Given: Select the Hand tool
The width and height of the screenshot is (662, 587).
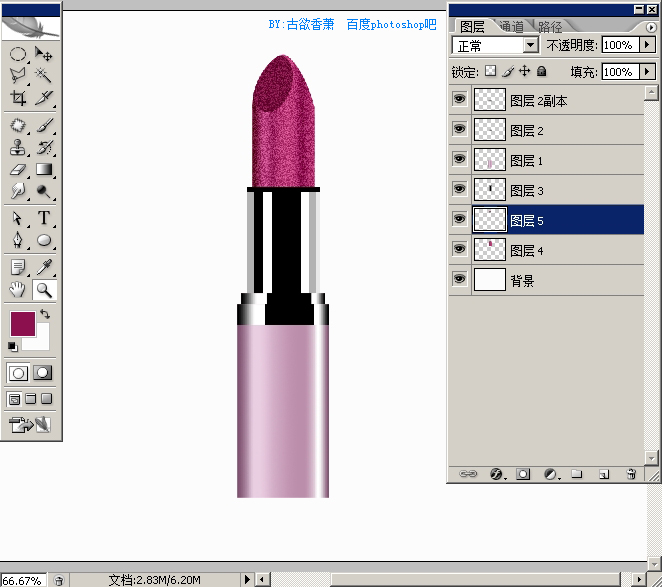Looking at the screenshot, I should pos(17,290).
